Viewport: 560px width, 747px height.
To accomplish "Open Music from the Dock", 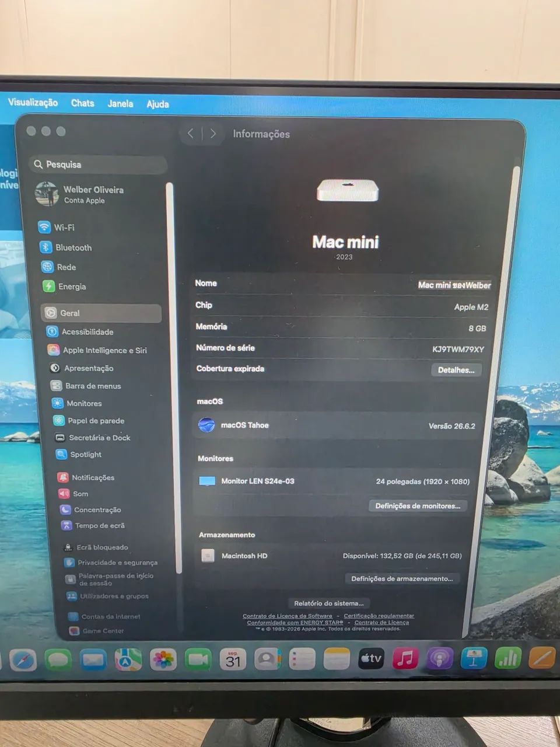I will pos(405,659).
